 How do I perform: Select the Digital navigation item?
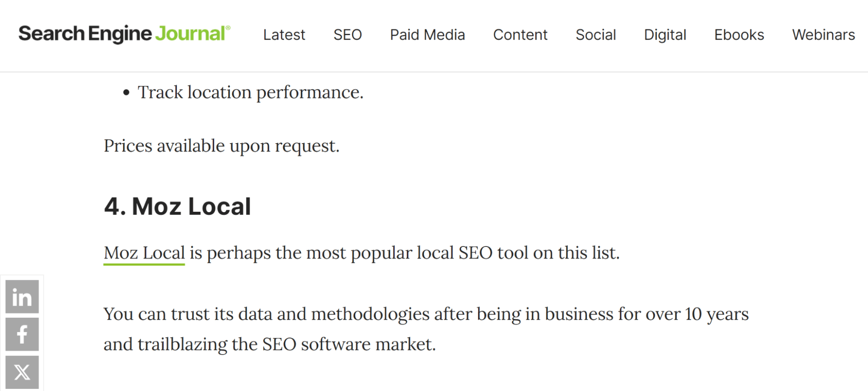point(665,35)
